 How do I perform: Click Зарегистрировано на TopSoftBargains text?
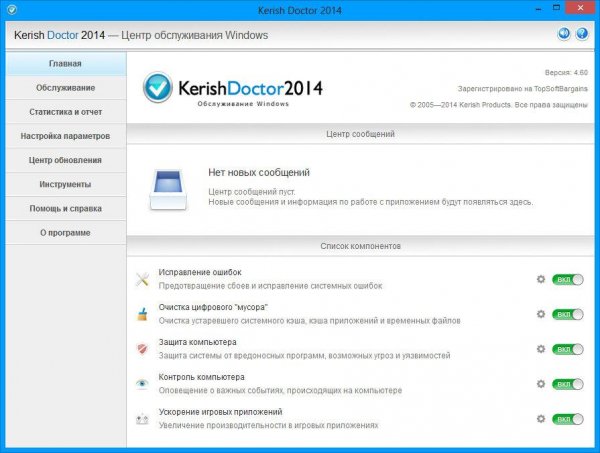[x=523, y=88]
